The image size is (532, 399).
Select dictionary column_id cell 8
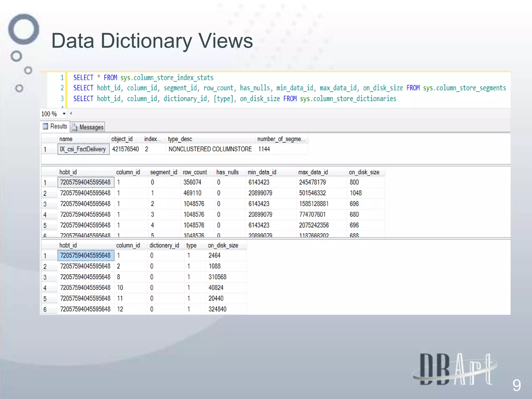tap(131, 277)
